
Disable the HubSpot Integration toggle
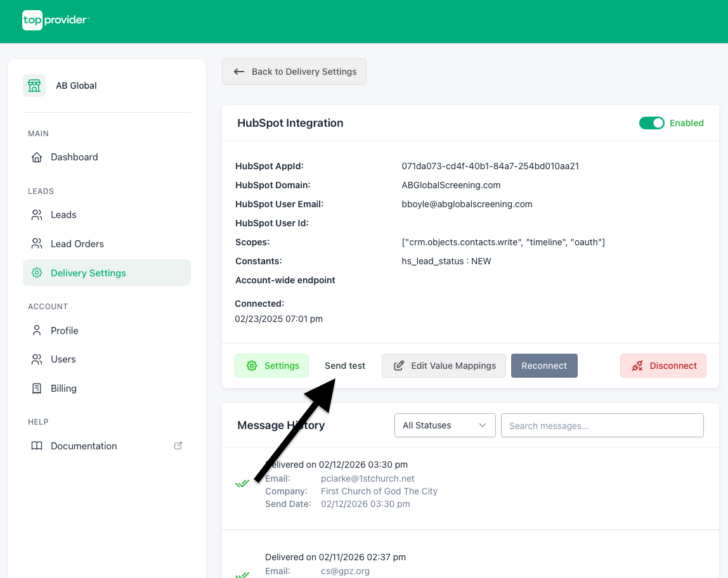(651, 123)
